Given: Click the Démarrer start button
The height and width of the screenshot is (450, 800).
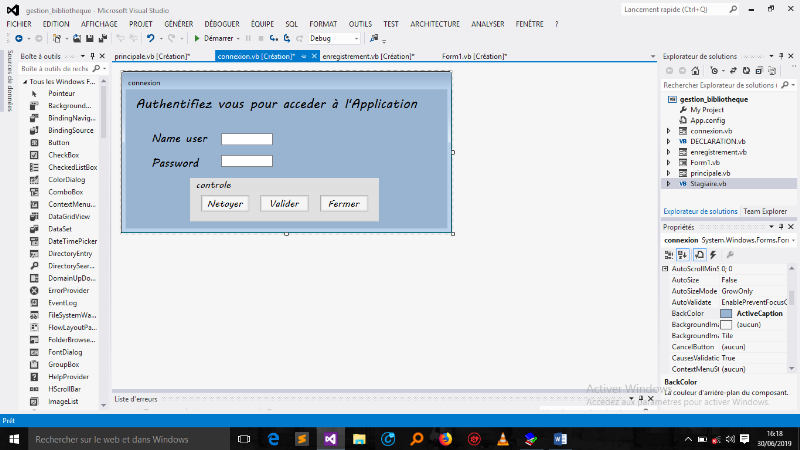Looking at the screenshot, I should (214, 38).
